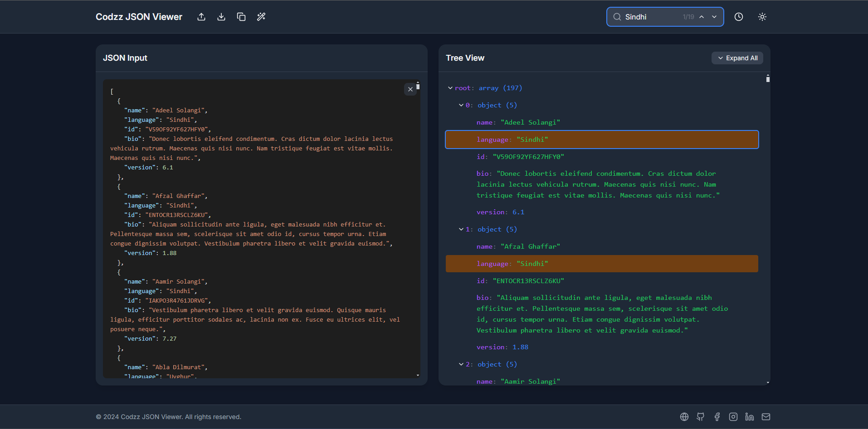
Task: Click the Tree View panel heading
Action: click(x=465, y=58)
